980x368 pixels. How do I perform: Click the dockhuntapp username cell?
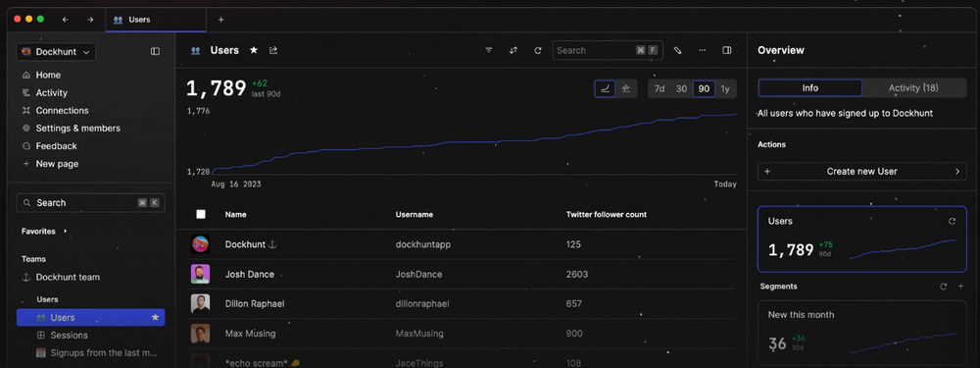click(423, 244)
